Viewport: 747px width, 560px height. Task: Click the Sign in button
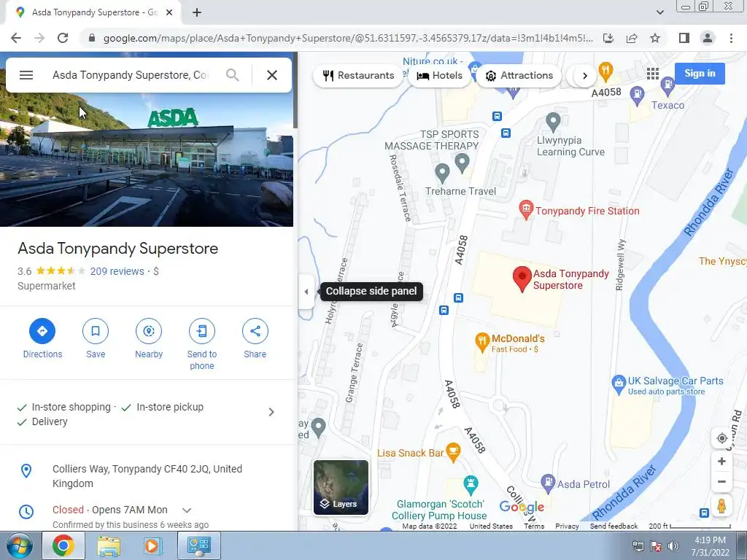[700, 74]
